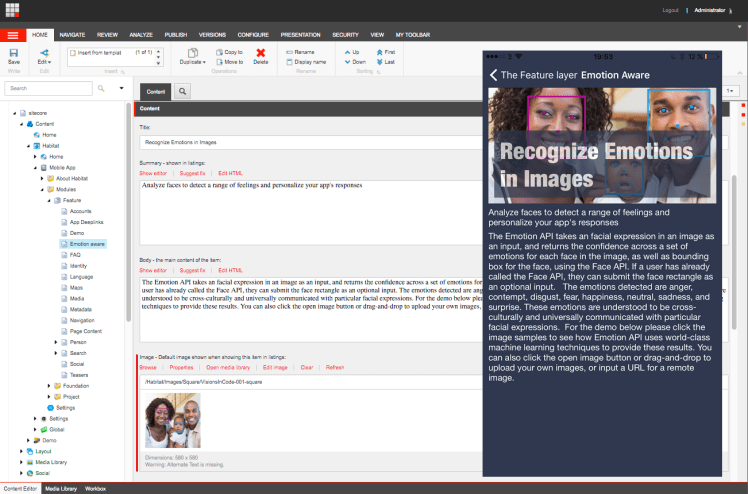Click the red hamburger menu button
748x494 pixels.
(x=13, y=35)
